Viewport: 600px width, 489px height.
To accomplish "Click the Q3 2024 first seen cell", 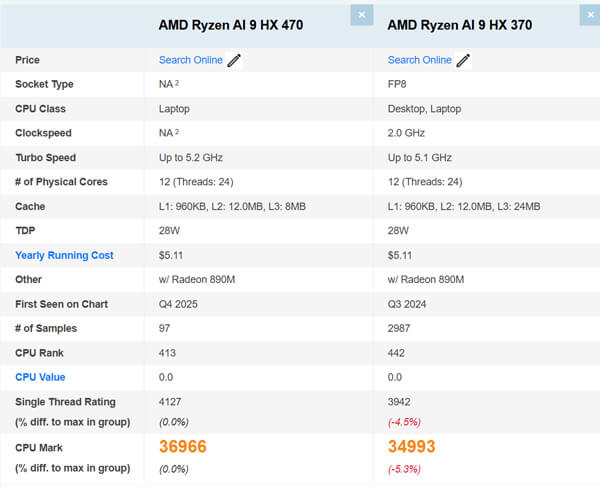I will 407,304.
